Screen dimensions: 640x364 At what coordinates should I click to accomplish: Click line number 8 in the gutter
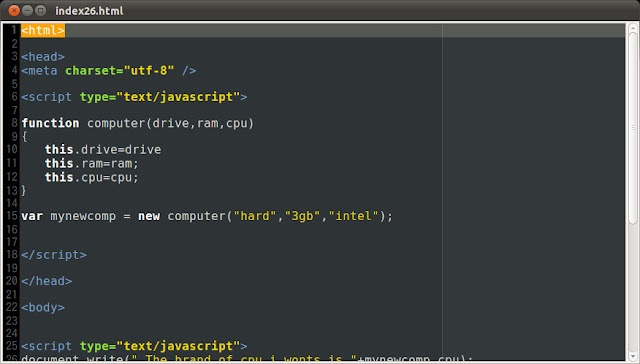(14, 122)
